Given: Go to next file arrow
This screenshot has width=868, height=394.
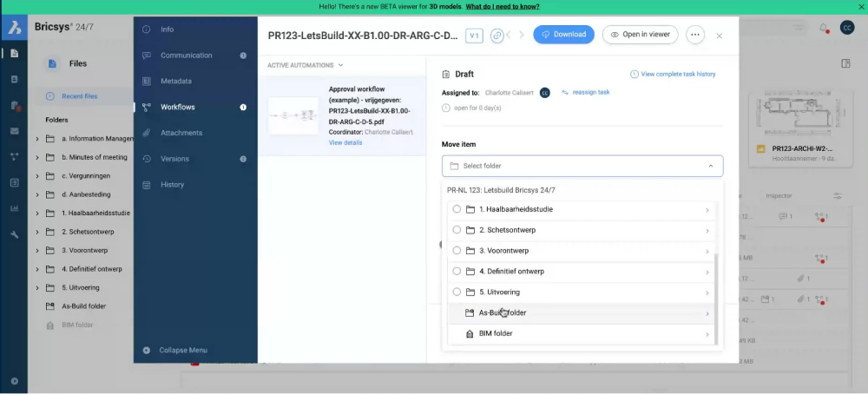Looking at the screenshot, I should (x=522, y=35).
